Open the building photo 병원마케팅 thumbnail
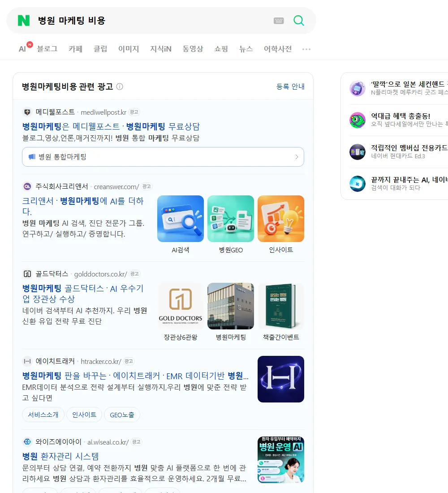448x493 pixels. [231, 306]
